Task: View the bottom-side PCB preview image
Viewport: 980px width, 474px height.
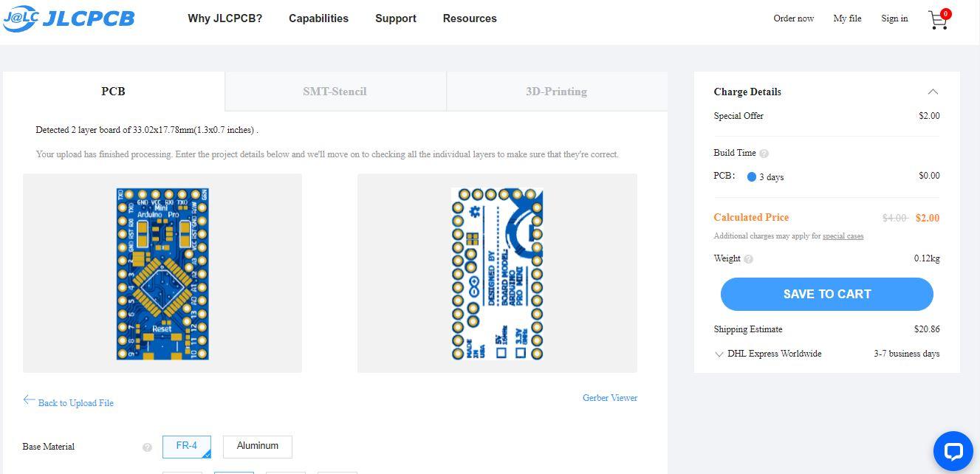Action: pos(497,273)
